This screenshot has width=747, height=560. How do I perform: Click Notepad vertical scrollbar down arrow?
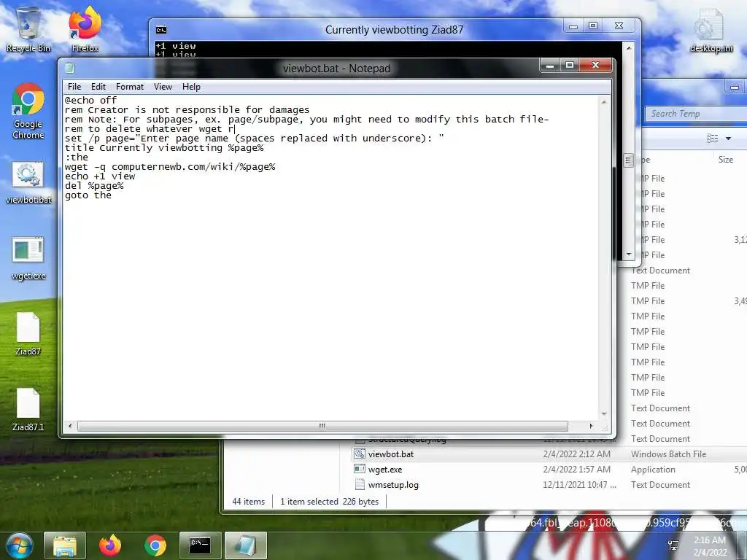(604, 414)
